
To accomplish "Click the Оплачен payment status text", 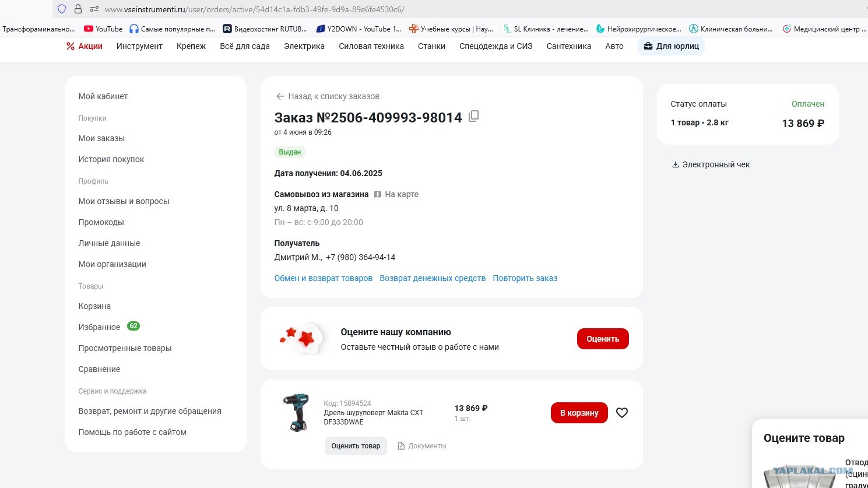I will pos(808,104).
